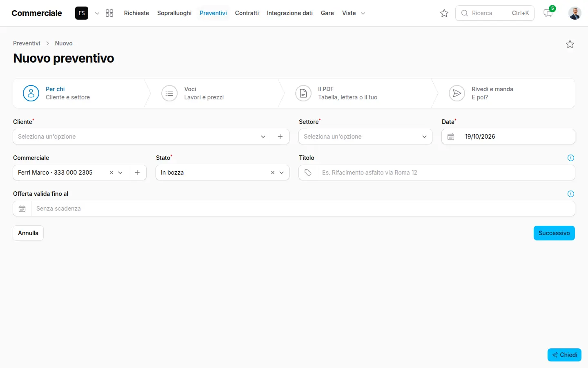Open the Integrazione dati menu item
This screenshot has height=368, width=588.
click(x=290, y=13)
